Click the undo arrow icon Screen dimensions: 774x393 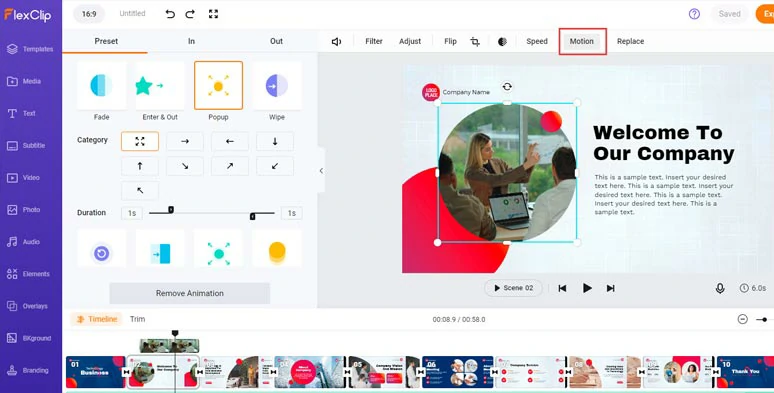[x=170, y=14]
